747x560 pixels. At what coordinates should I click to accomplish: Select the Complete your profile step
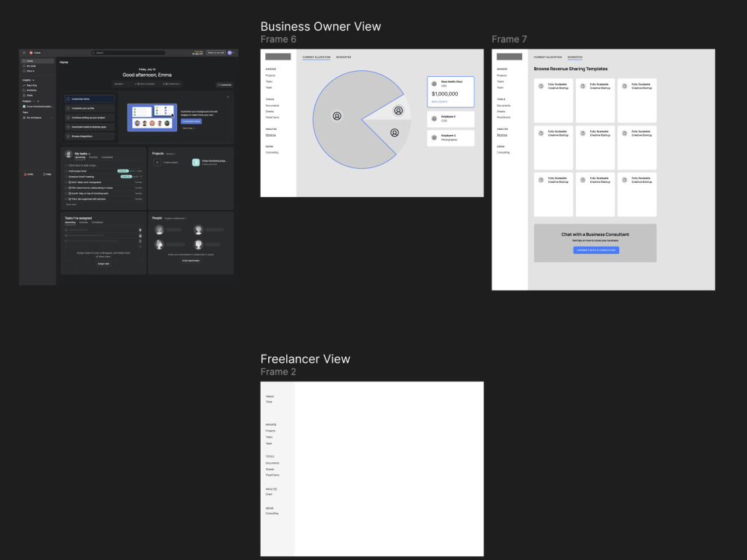90,108
